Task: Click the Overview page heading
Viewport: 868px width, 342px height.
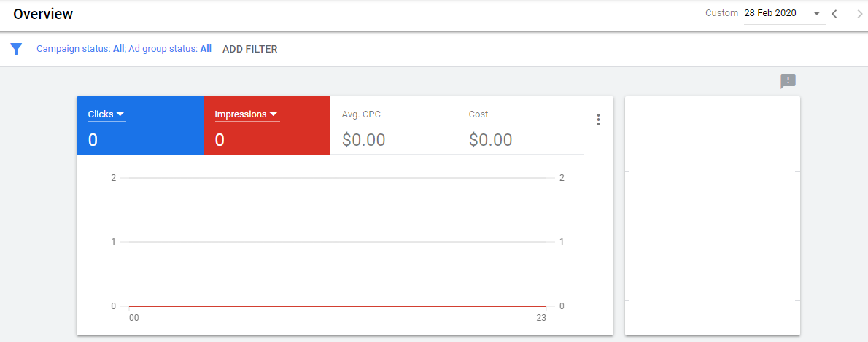Action: (x=43, y=14)
